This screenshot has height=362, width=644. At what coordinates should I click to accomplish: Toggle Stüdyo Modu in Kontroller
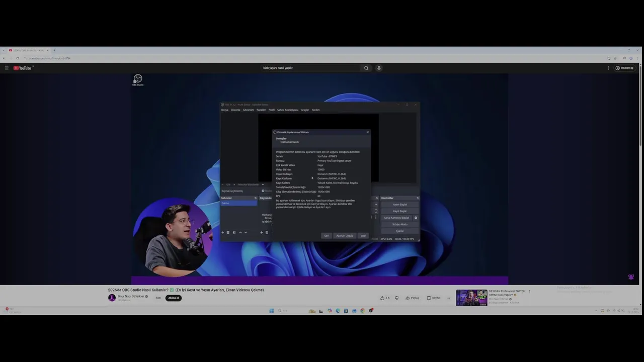[x=400, y=224]
